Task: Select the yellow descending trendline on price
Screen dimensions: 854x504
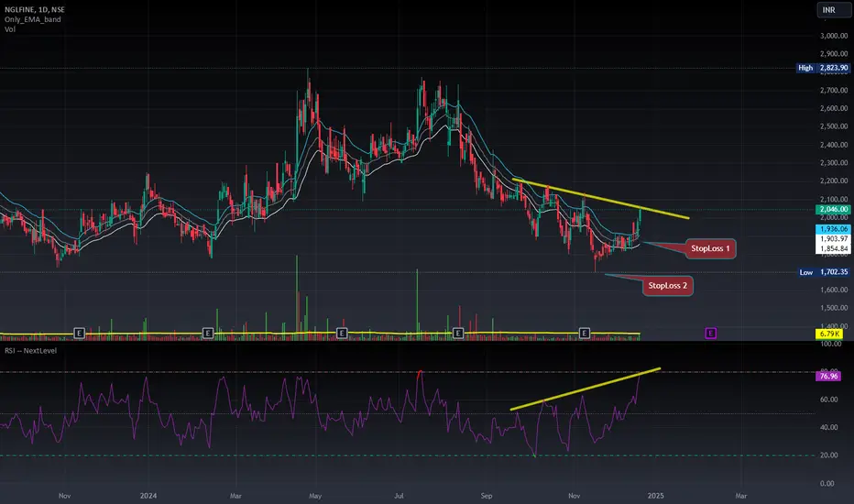Action: tap(601, 199)
